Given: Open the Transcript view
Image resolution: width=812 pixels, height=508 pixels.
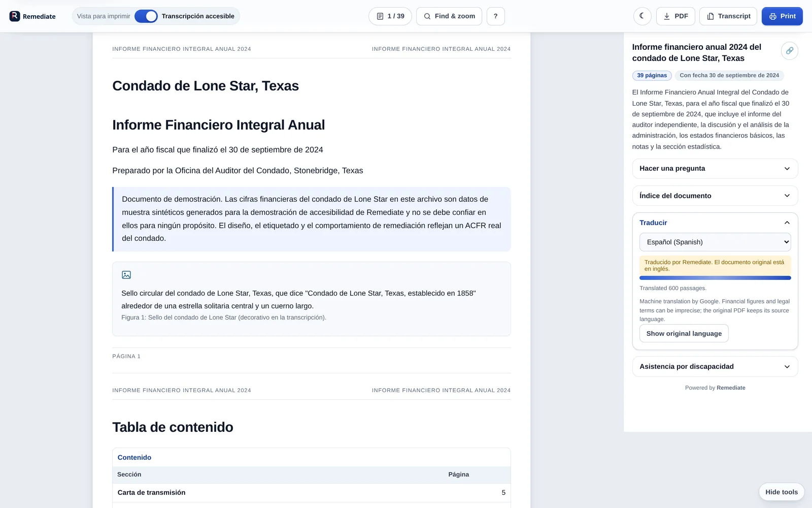Looking at the screenshot, I should point(728,16).
